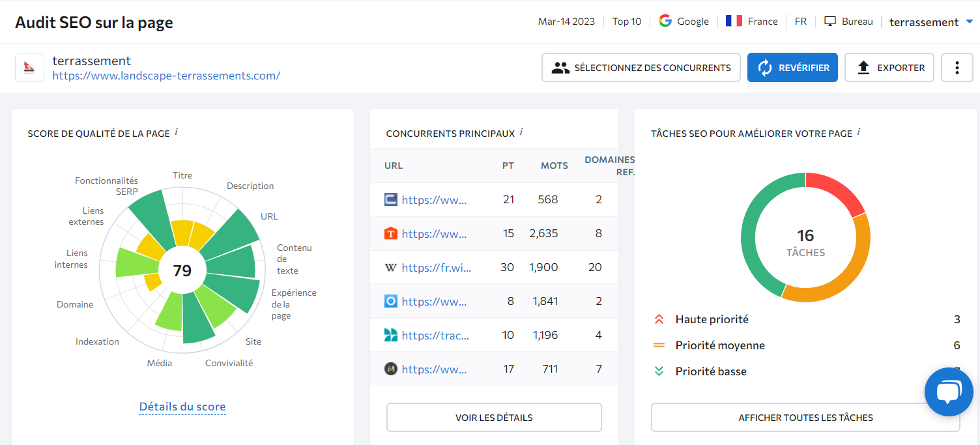The image size is (980, 445).
Task: Click the three-dot more options button
Action: (957, 68)
